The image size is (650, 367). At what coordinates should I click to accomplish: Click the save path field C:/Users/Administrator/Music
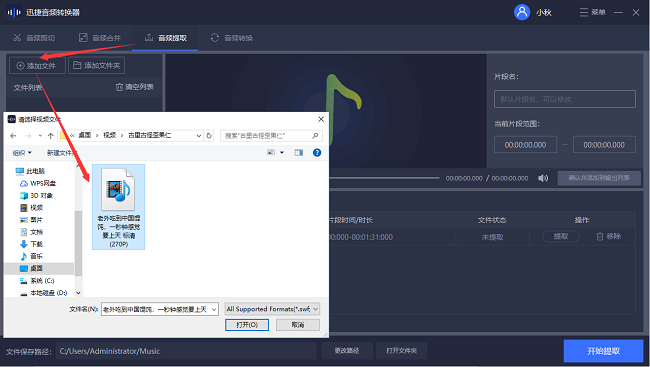(186, 351)
